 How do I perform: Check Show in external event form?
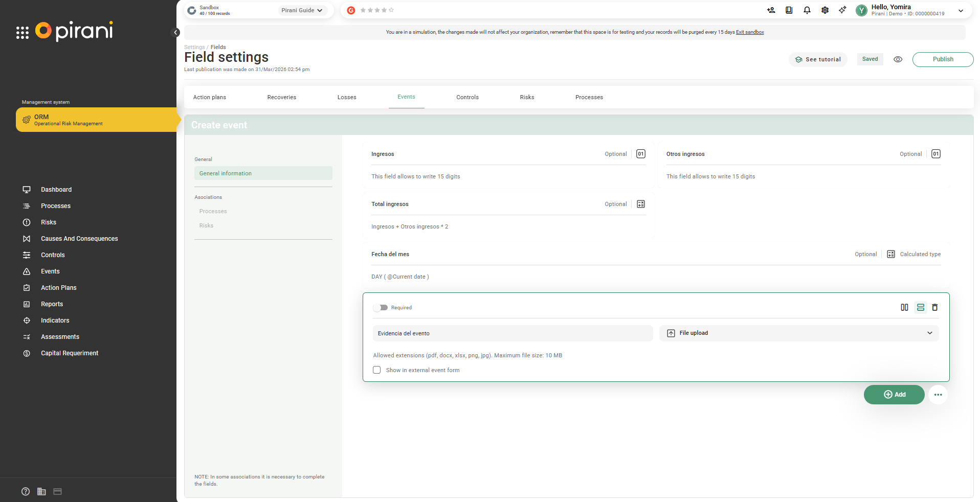(x=377, y=370)
